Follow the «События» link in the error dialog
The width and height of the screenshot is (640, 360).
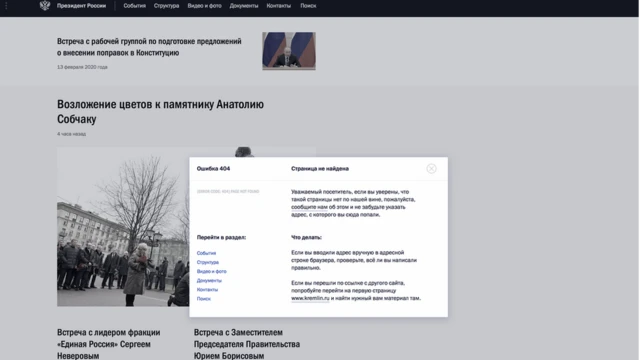pos(206,253)
